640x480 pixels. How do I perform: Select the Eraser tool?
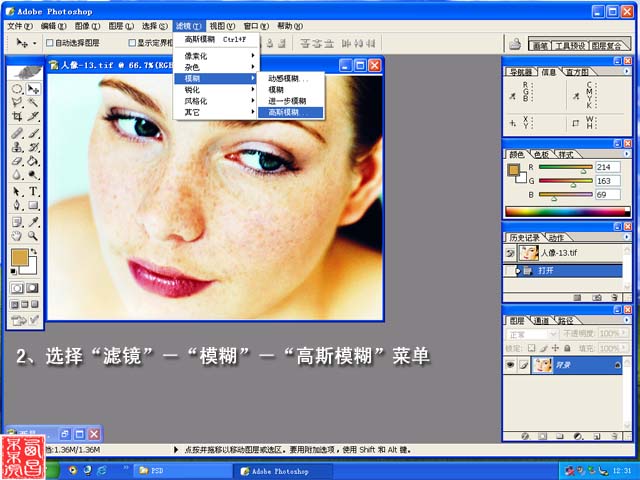tap(17, 161)
